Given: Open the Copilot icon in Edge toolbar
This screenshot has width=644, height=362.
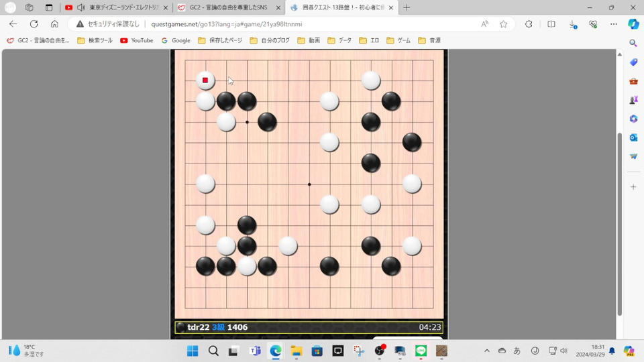Looking at the screenshot, I should (x=633, y=24).
